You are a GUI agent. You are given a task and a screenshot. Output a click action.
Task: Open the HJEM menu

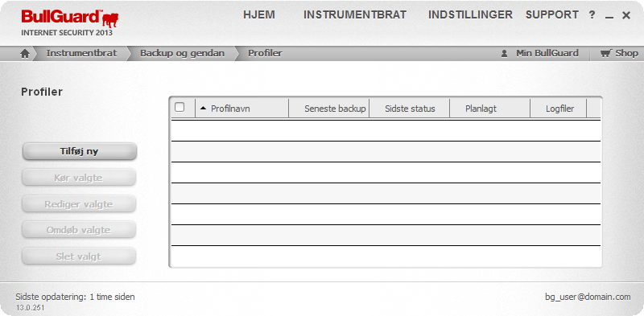(259, 14)
